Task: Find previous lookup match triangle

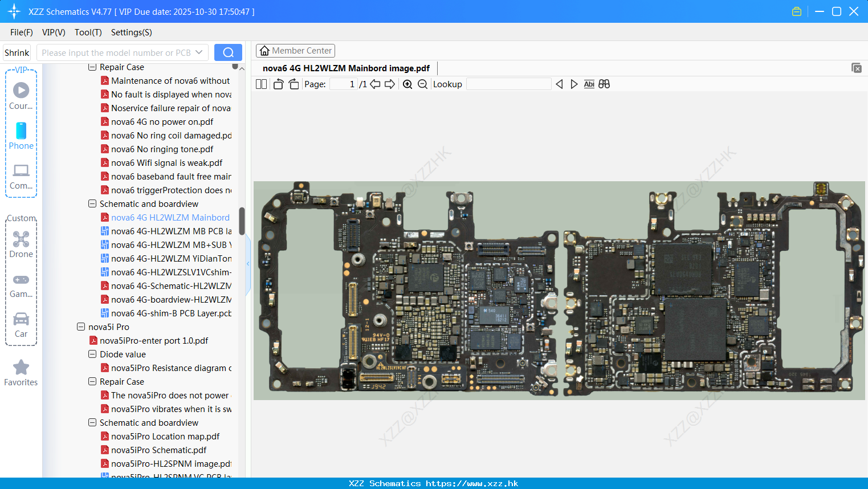Action: 559,84
